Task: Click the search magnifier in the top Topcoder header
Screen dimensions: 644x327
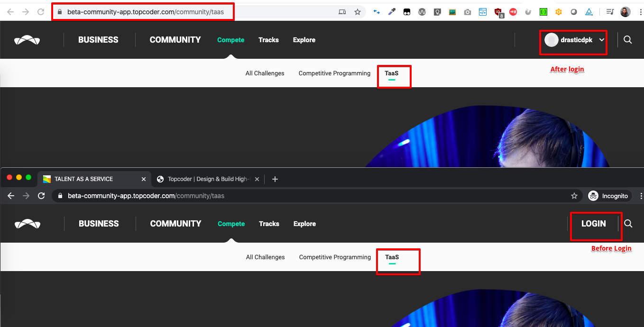Action: pyautogui.click(x=628, y=40)
